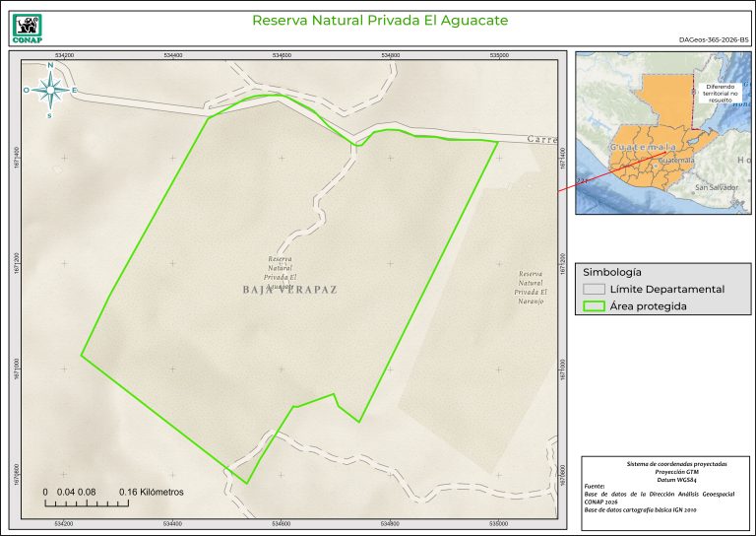Click the compass rose north arrow
This screenshot has height=536, width=756.
[x=50, y=90]
